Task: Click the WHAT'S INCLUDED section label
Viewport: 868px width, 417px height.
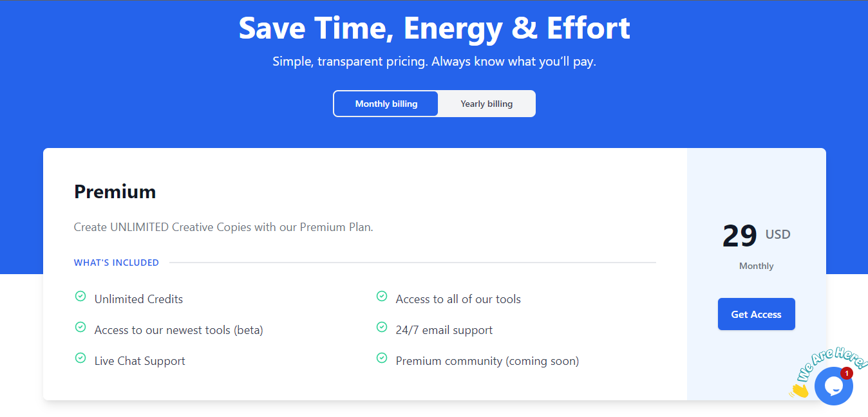Action: (x=117, y=263)
